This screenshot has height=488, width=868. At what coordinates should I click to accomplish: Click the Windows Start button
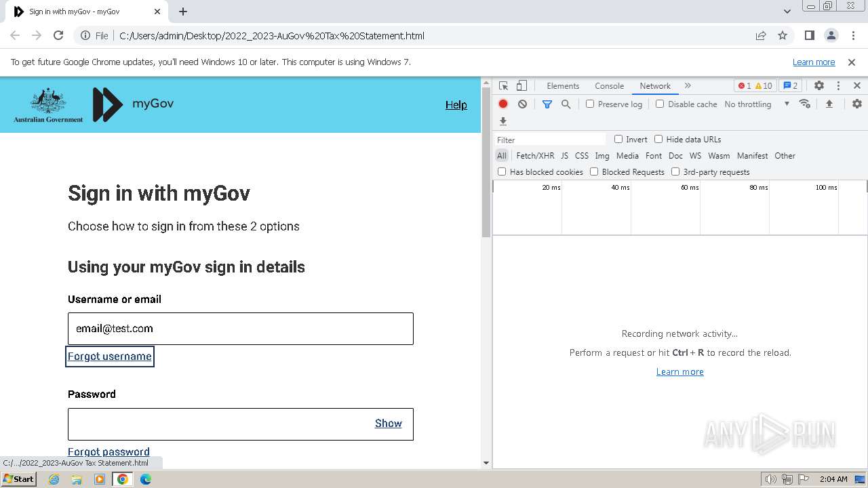[18, 479]
